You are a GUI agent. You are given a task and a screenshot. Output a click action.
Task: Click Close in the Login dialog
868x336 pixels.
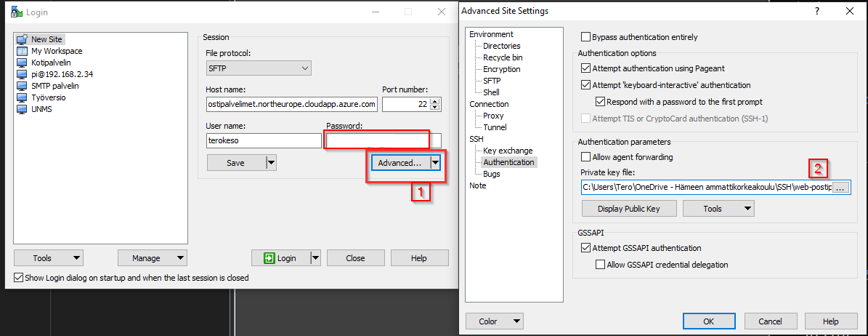coord(355,258)
